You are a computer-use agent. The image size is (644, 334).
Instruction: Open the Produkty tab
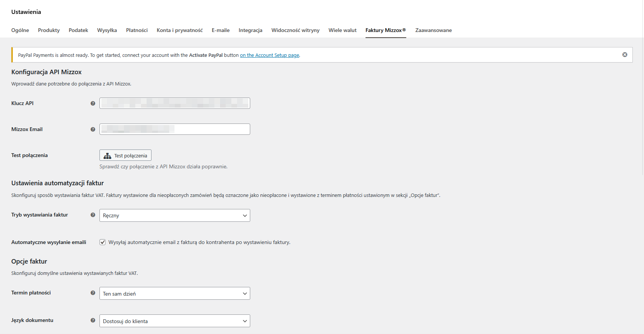[x=49, y=30]
